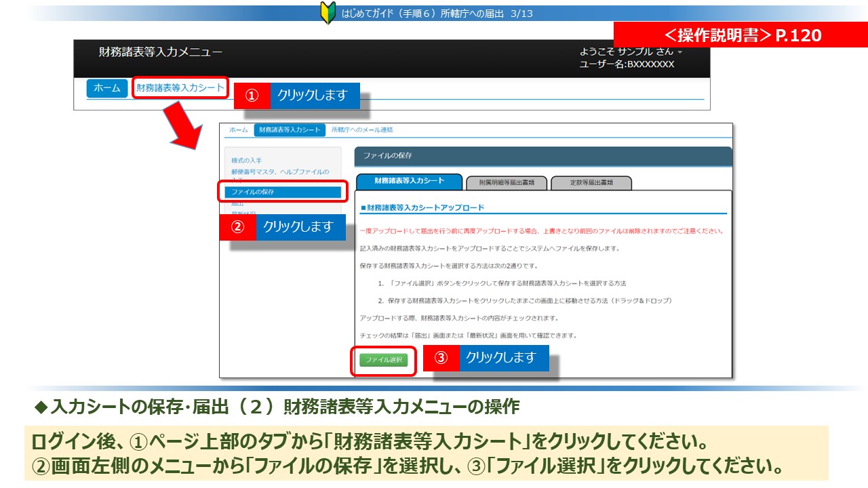The image size is (868, 488).
Task: Click 様式の入手 in left sidebar
Action: click(246, 161)
